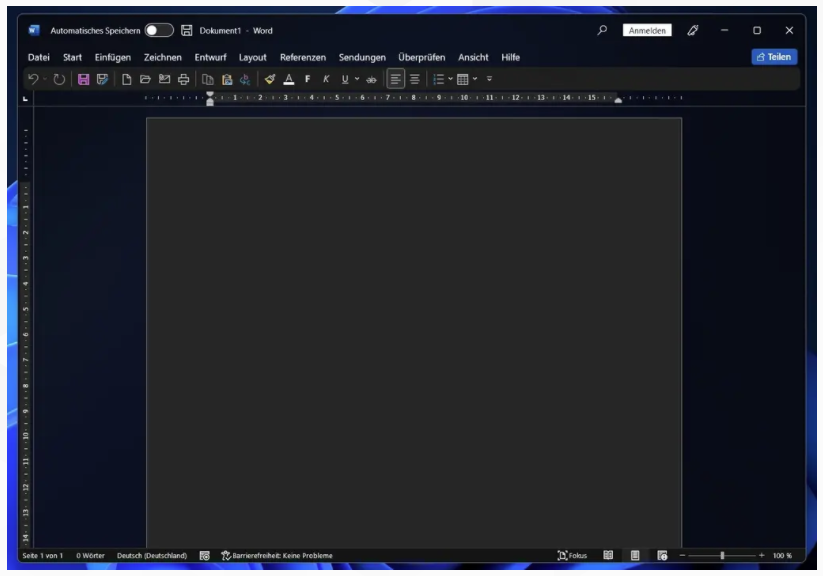Expand the table insert dropdown arrow
The width and height of the screenshot is (823, 576).
click(475, 79)
